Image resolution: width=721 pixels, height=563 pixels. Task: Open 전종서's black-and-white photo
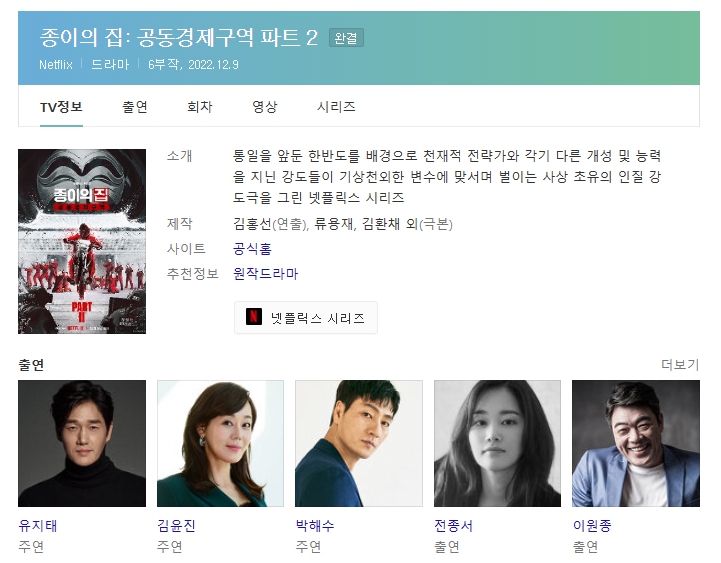[498, 443]
